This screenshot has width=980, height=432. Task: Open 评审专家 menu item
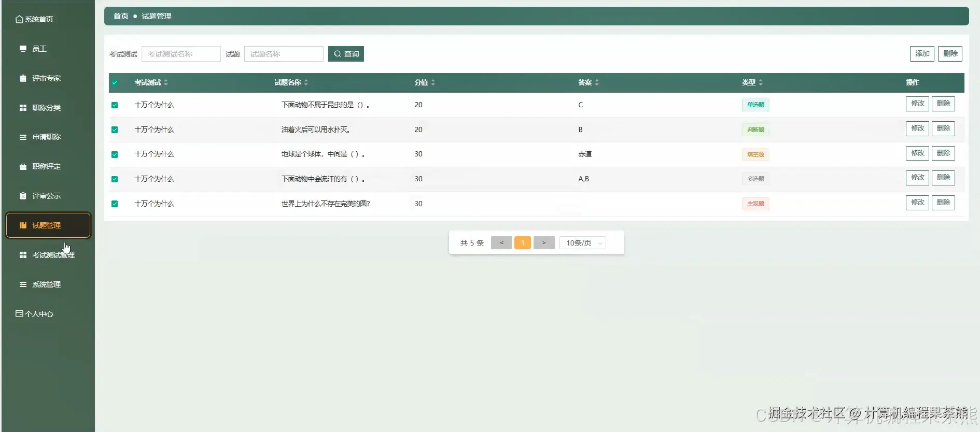coord(48,78)
